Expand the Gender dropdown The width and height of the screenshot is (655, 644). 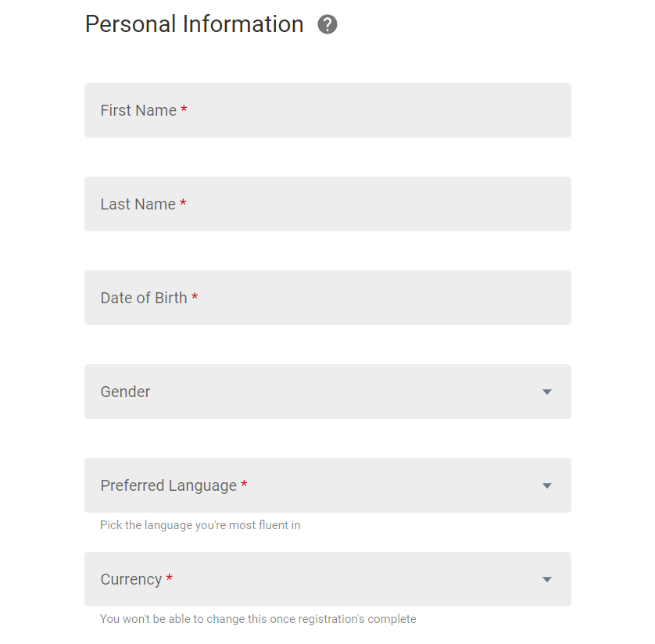point(327,392)
